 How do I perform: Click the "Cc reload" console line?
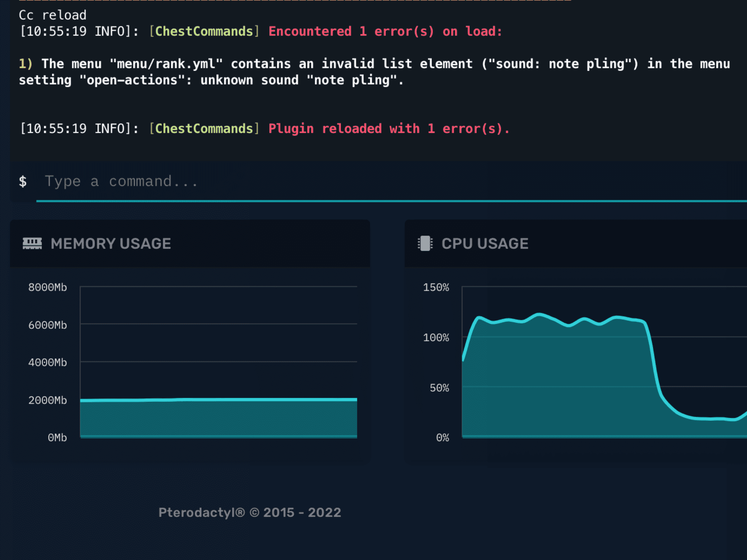pyautogui.click(x=53, y=15)
